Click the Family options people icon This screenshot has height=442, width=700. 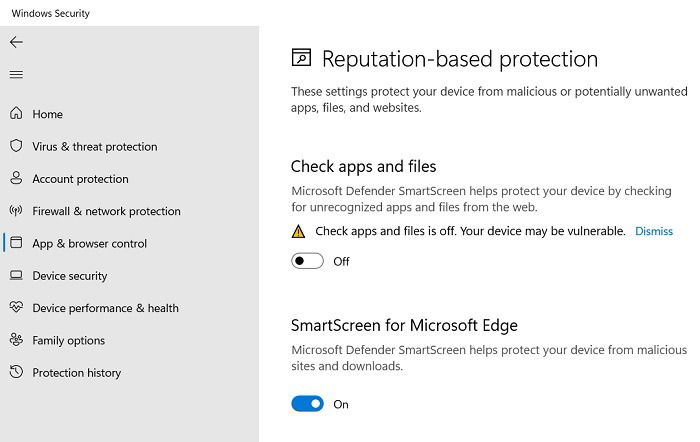(16, 340)
